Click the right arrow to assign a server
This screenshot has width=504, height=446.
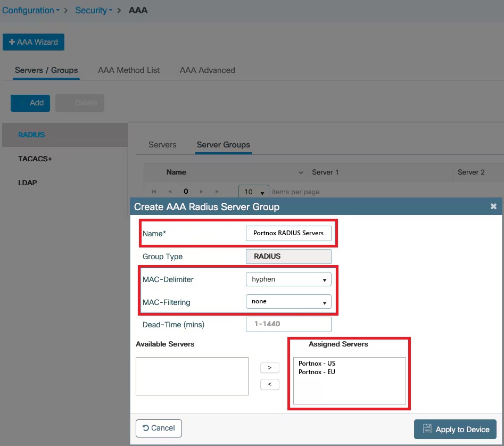[x=269, y=367]
